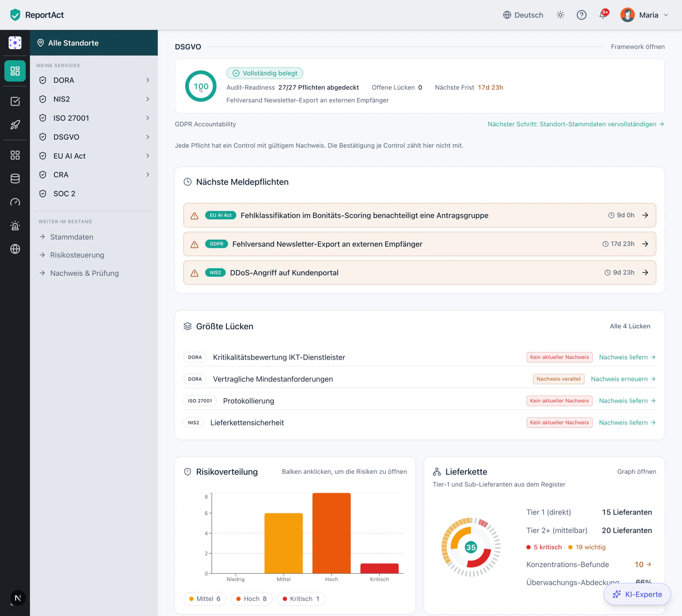Toggle the Mittel 6 legend chip

pos(205,599)
